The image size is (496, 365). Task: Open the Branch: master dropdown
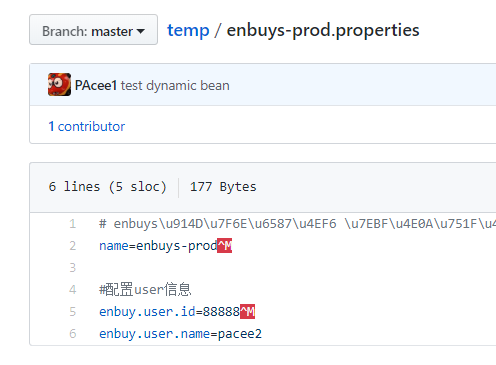[x=93, y=29]
